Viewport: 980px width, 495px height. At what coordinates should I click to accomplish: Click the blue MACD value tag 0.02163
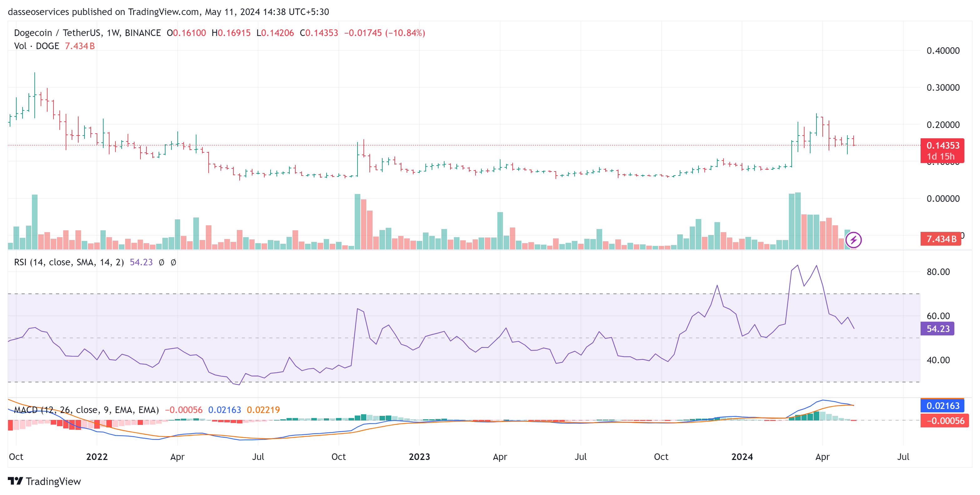(x=942, y=406)
